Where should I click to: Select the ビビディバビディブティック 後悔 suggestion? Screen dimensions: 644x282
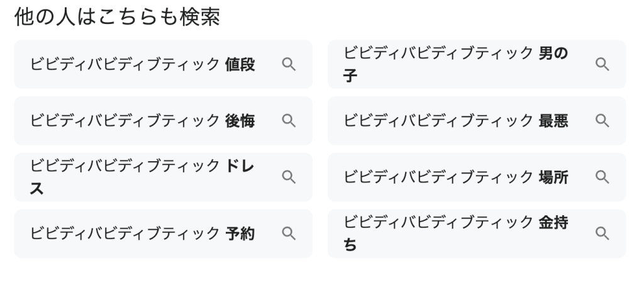tap(126, 121)
